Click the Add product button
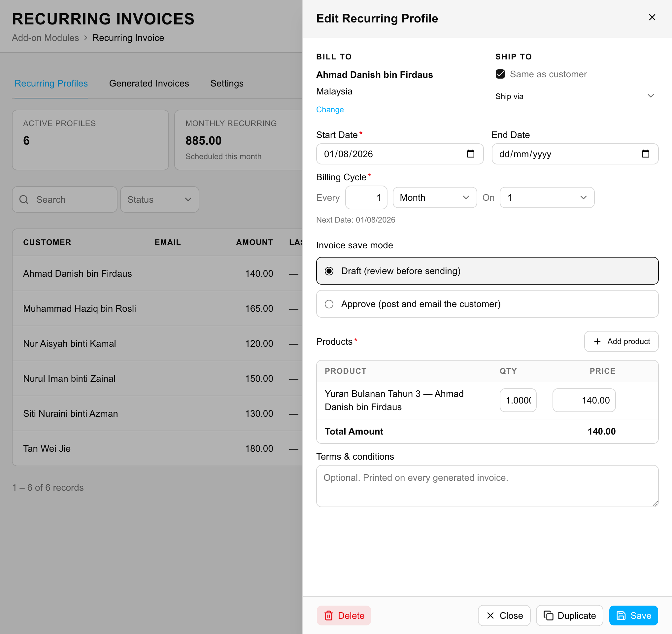The height and width of the screenshot is (634, 672). (621, 341)
